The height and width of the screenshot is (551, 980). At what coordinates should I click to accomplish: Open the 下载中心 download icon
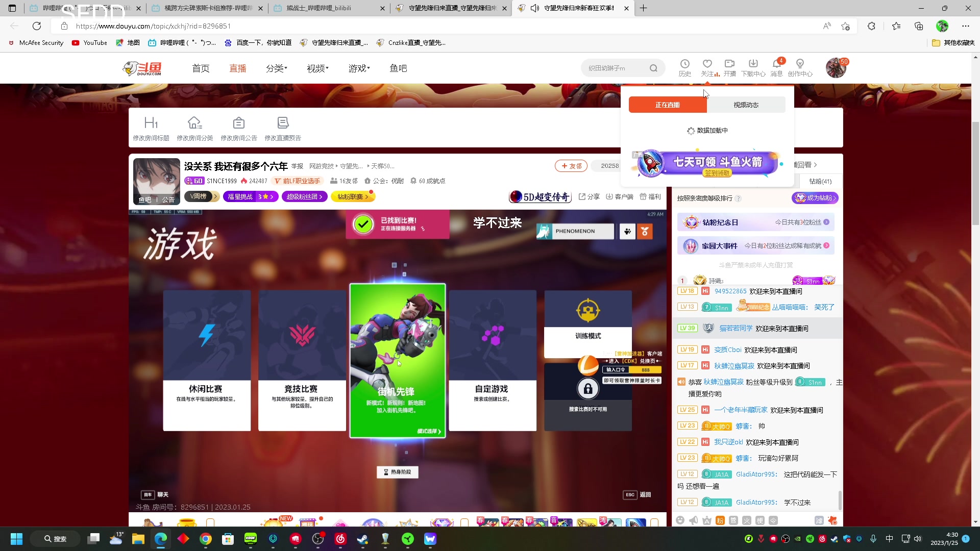tap(753, 68)
